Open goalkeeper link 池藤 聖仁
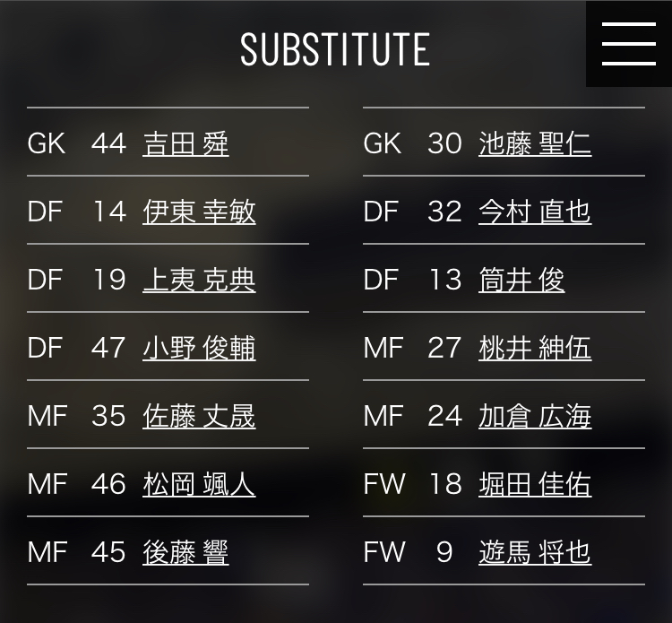 [x=535, y=143]
